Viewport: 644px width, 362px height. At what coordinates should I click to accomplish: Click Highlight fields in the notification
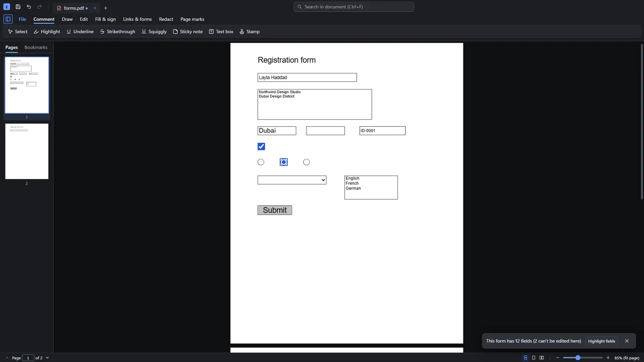[602, 341]
